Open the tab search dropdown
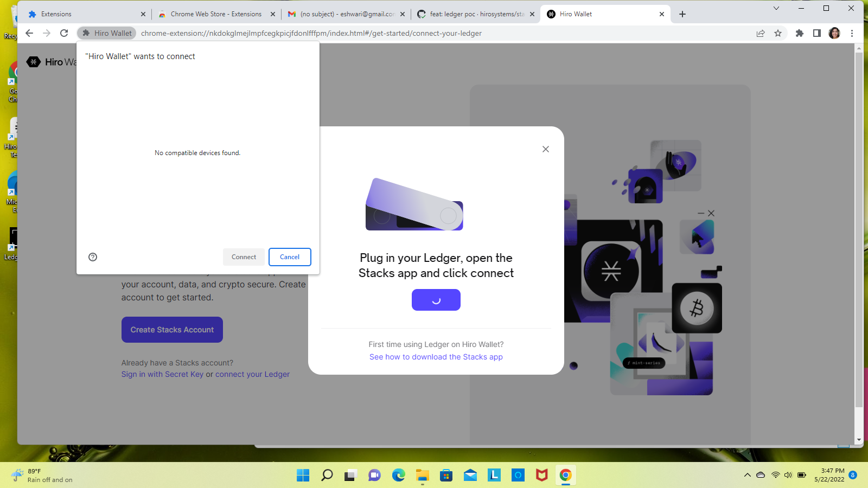 [x=776, y=8]
